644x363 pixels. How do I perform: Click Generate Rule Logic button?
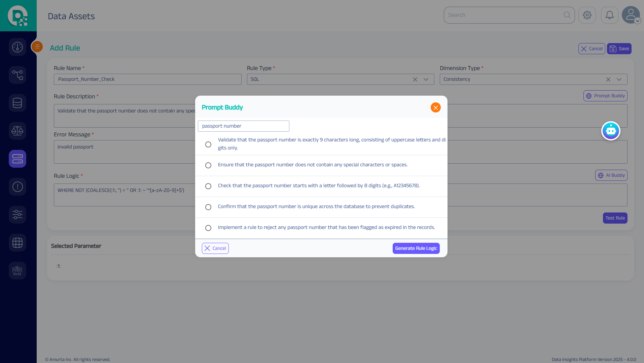coord(416,248)
